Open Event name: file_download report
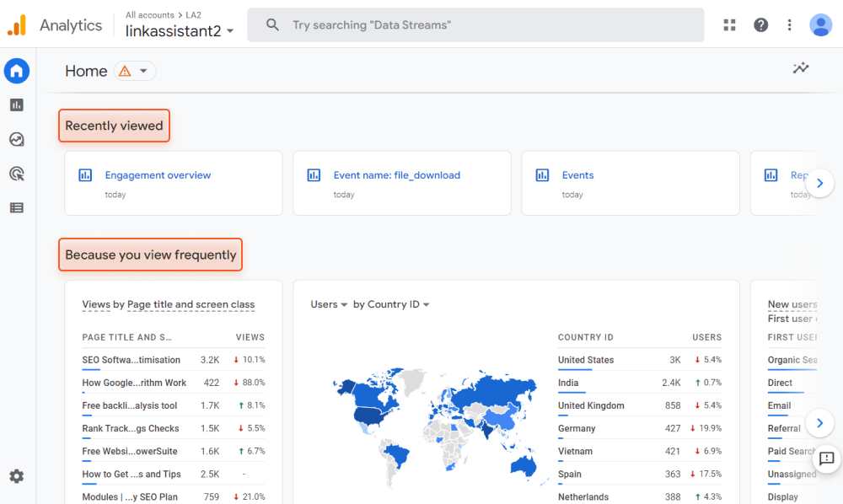The image size is (843, 504). click(397, 175)
